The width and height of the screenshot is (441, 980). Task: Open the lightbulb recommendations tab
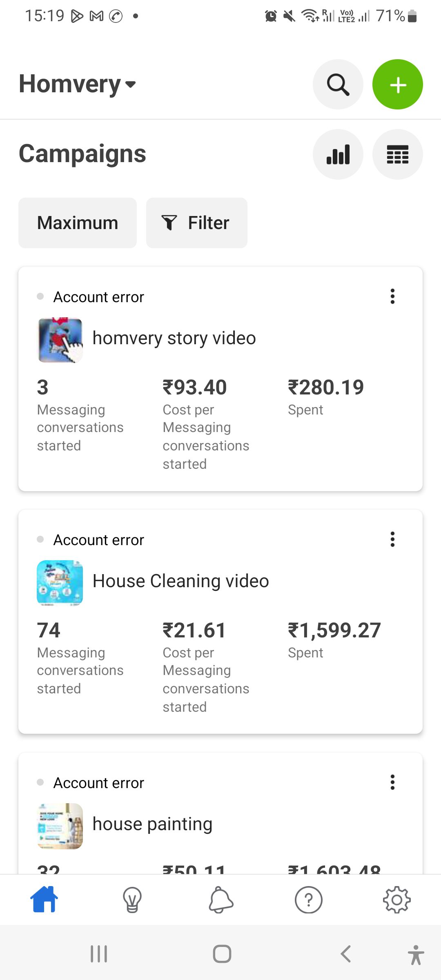click(x=132, y=900)
